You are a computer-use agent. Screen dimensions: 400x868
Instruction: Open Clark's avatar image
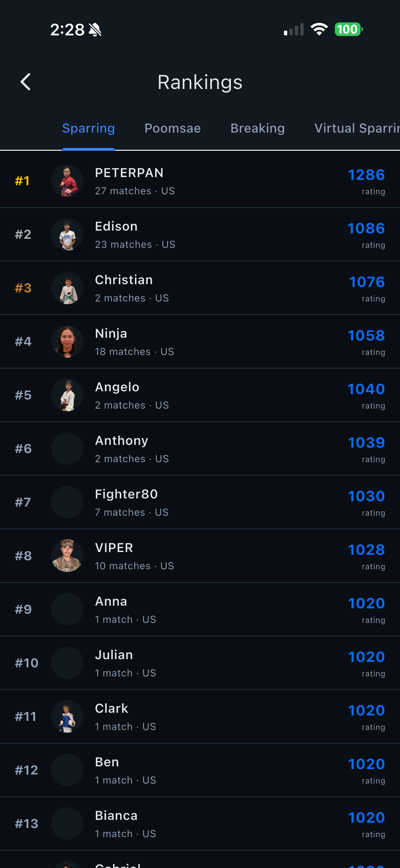67,717
